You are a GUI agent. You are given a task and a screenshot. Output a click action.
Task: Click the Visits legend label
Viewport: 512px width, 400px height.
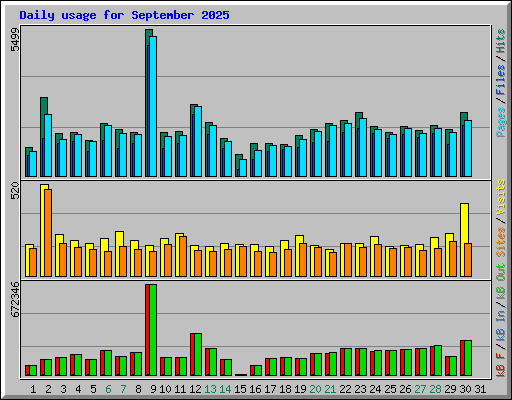coord(500,197)
